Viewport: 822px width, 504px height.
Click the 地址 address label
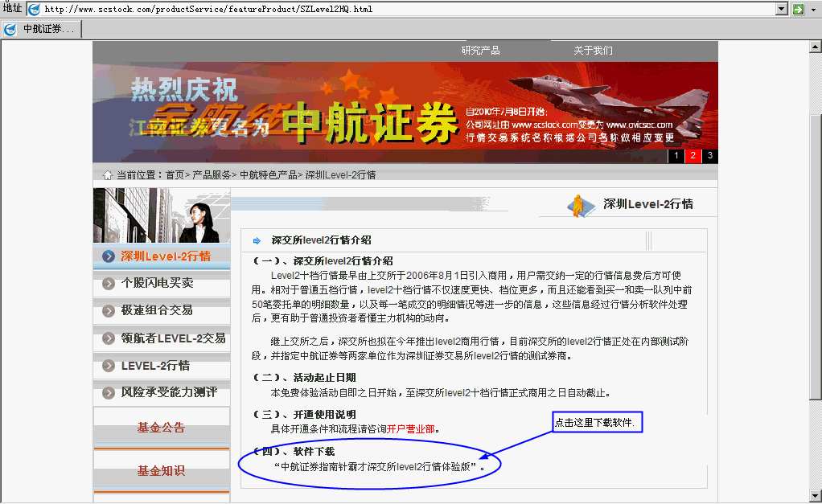(x=13, y=8)
